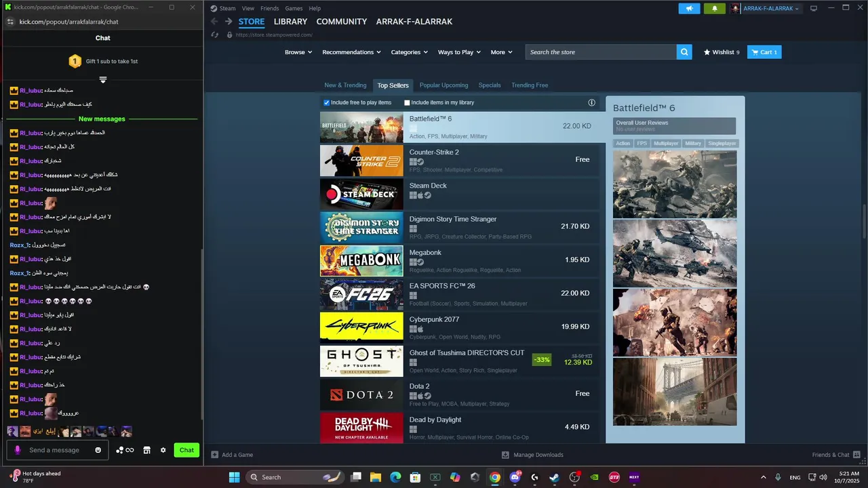
Task: Open the Help menu
Action: 315,9
